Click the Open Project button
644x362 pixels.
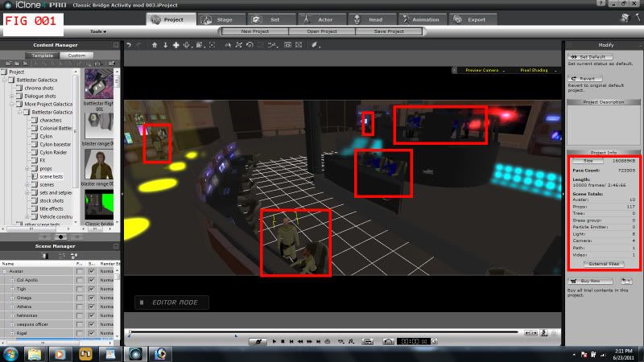tap(322, 31)
